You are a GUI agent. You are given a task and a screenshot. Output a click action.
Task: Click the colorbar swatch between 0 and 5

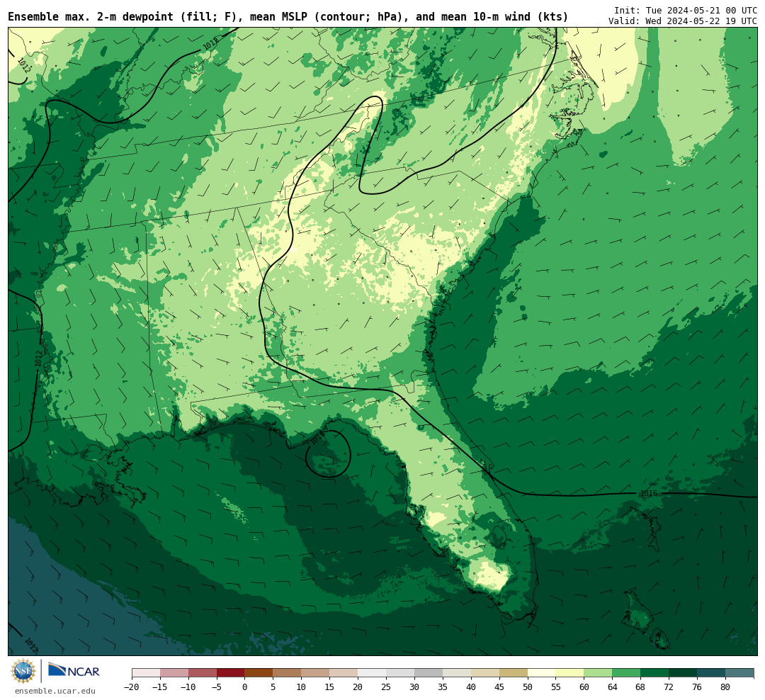pyautogui.click(x=259, y=672)
